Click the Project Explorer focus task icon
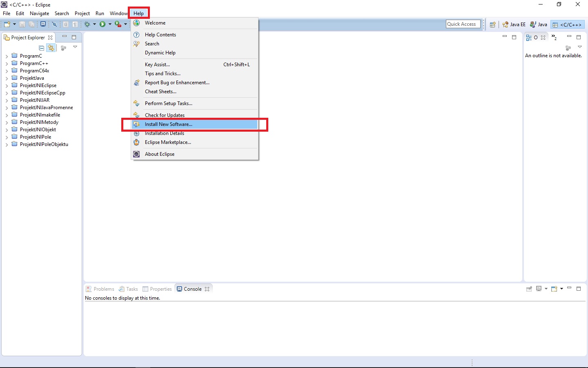Viewport: 588px width, 368px height. pos(63,48)
